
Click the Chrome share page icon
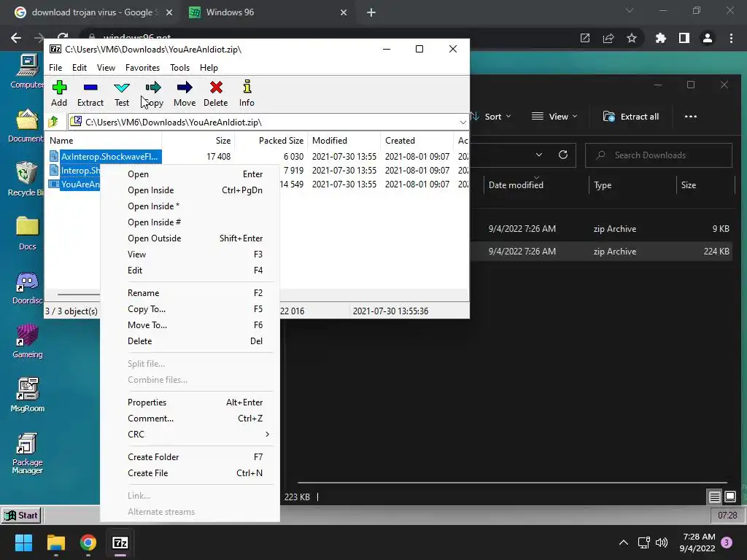pos(608,38)
